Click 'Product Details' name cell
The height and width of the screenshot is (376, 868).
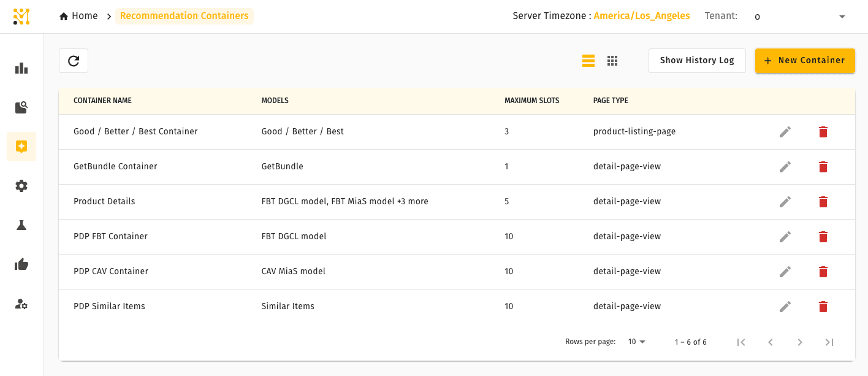point(104,202)
